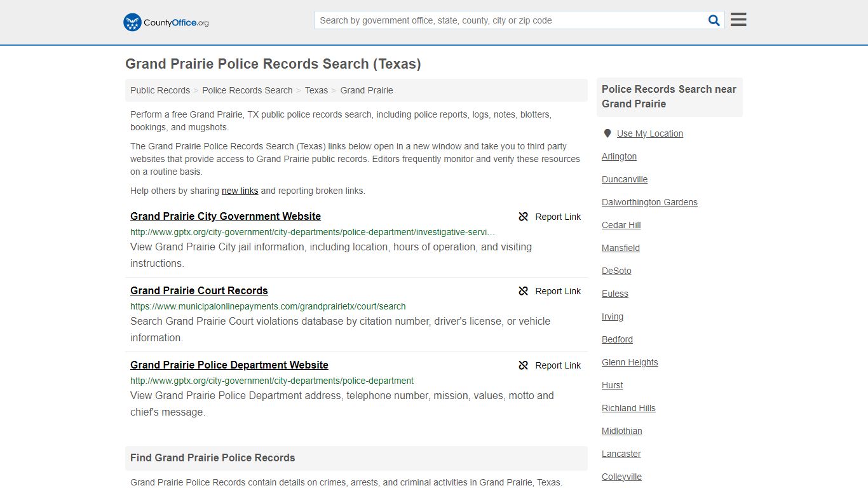Open Irving link
The height and width of the screenshot is (488, 868).
pos(613,316)
